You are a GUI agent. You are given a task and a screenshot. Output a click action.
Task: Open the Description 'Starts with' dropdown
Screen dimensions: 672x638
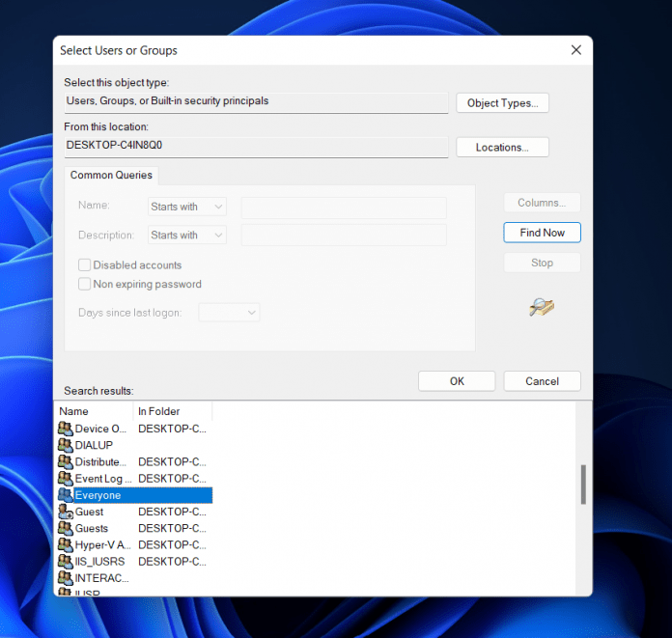tap(187, 236)
